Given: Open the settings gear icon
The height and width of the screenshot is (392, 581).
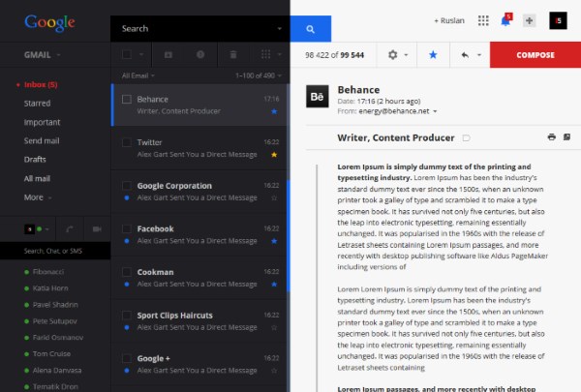Looking at the screenshot, I should 393,55.
